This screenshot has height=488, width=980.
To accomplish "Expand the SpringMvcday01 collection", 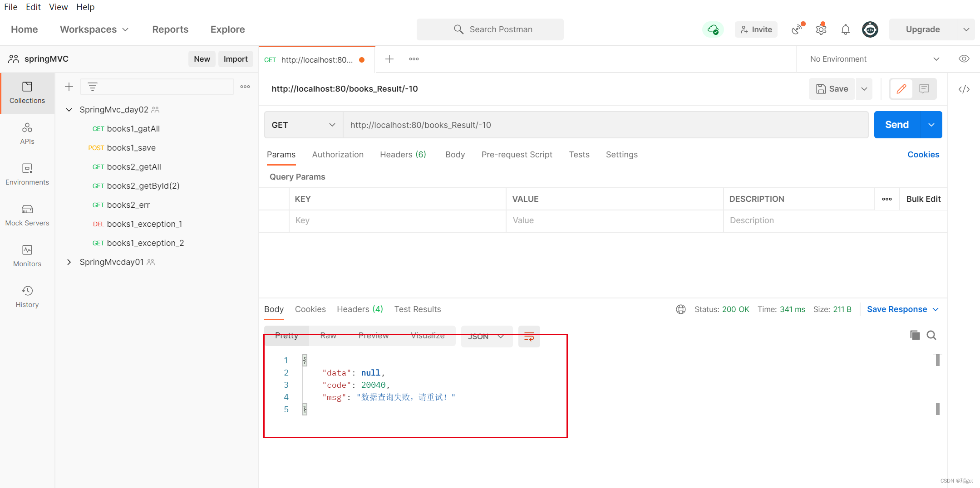I will click(69, 262).
